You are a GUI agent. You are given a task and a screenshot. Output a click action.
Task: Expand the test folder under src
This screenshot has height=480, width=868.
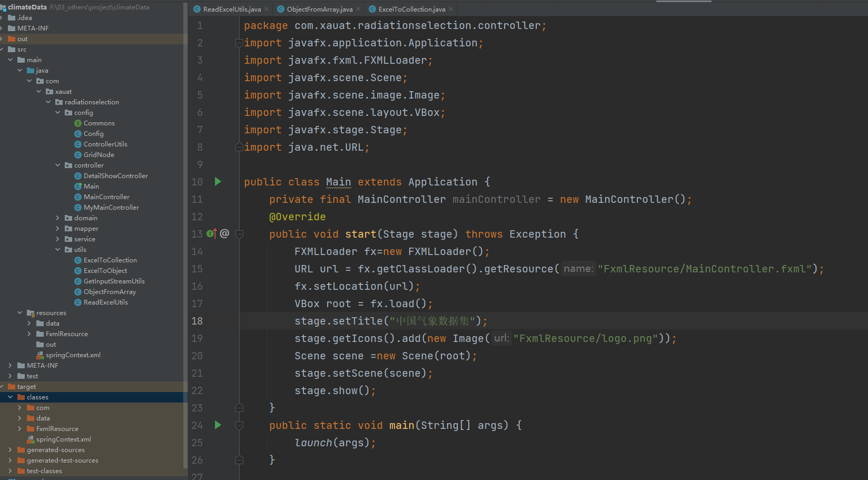point(11,376)
